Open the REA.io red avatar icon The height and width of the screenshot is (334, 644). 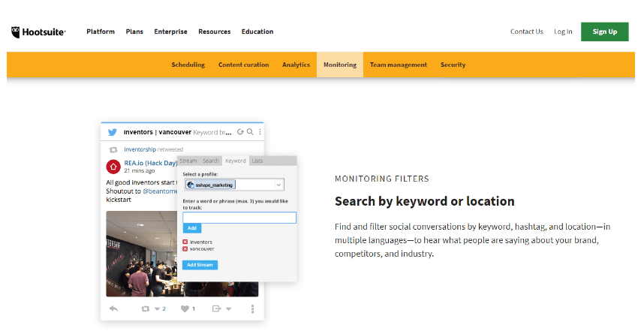tap(113, 166)
